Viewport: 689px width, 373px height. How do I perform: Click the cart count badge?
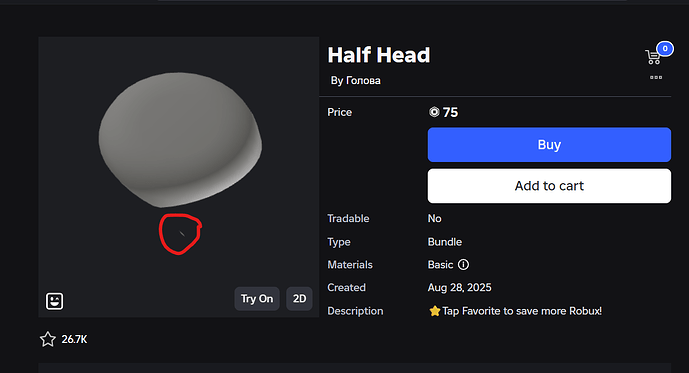665,49
